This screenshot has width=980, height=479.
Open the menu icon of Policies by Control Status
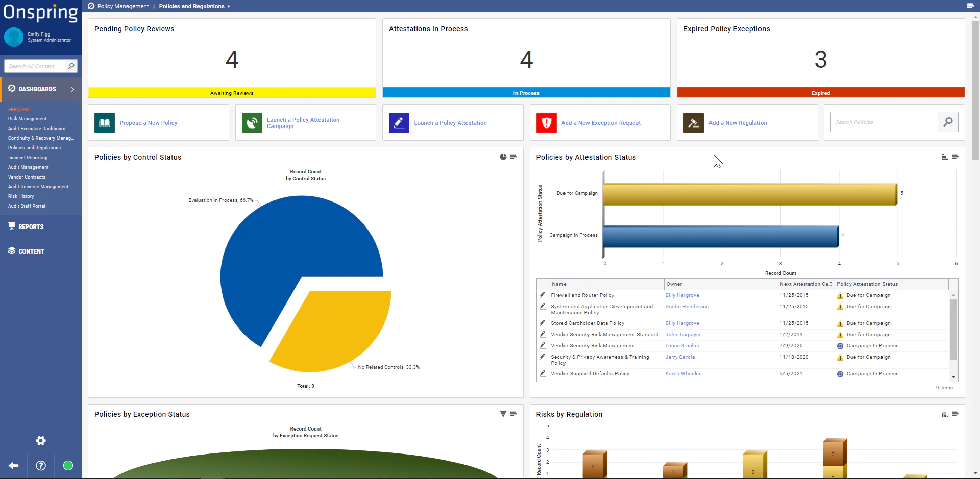pos(513,157)
